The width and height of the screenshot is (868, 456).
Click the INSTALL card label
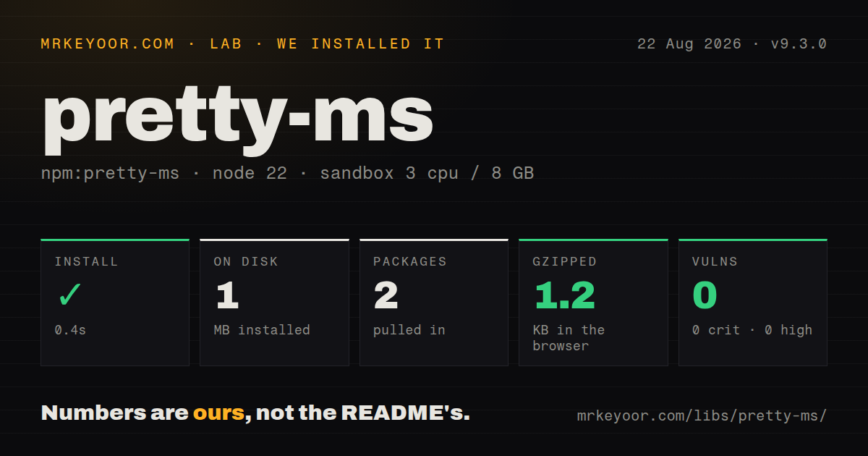coord(86,262)
